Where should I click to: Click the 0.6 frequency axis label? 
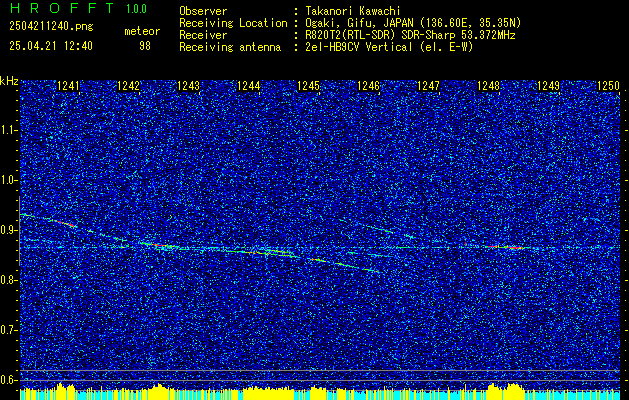coord(9,380)
